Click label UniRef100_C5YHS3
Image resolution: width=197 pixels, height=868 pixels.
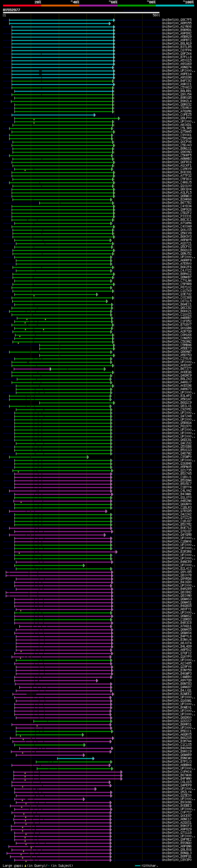177,88
